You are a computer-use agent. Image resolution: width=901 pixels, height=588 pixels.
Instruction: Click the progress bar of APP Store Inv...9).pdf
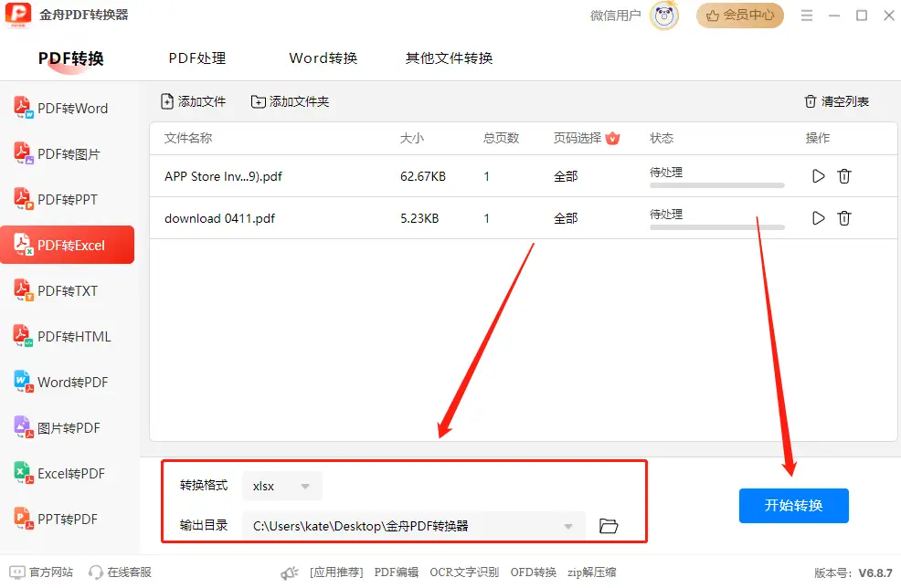(716, 184)
